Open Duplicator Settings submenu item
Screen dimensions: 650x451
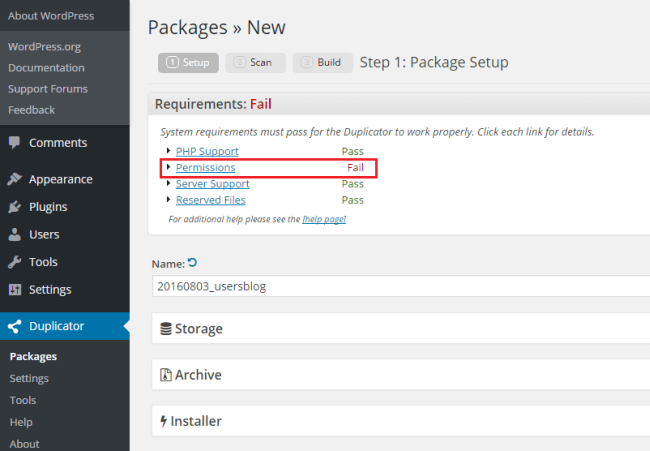click(x=29, y=378)
